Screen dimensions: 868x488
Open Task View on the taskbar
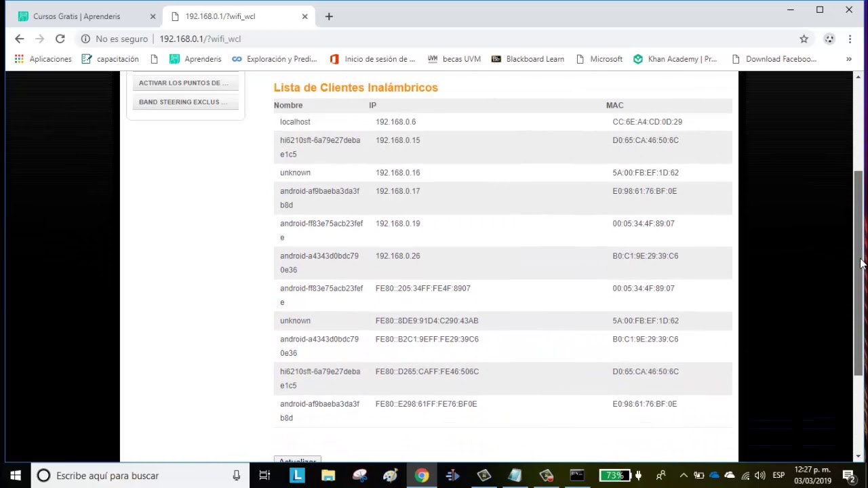point(265,476)
